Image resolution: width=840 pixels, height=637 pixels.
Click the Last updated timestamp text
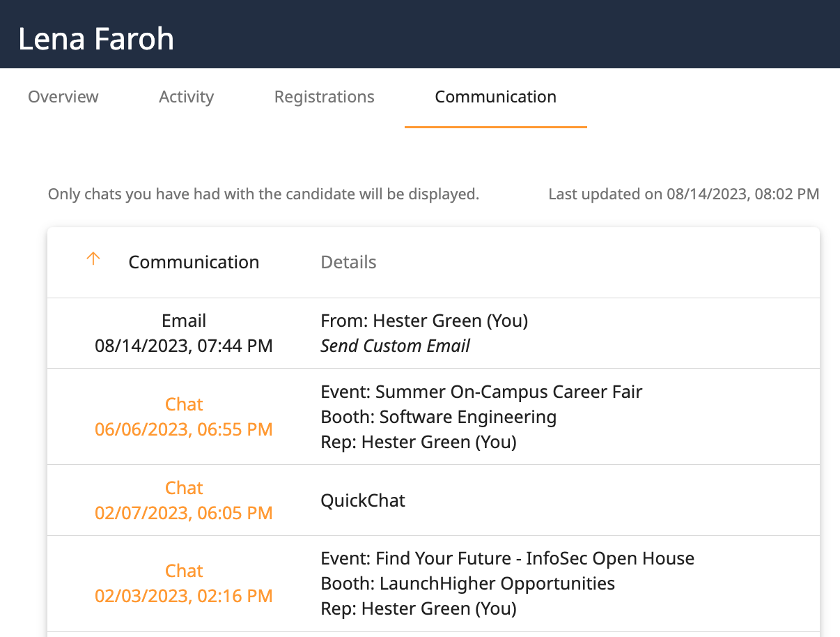[683, 194]
